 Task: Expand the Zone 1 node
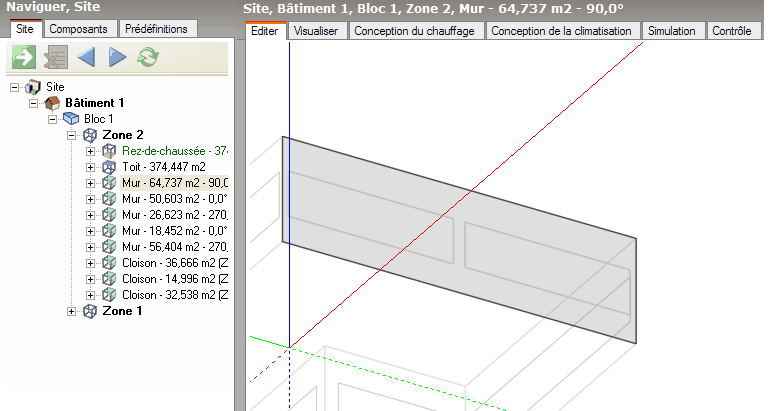(71, 311)
